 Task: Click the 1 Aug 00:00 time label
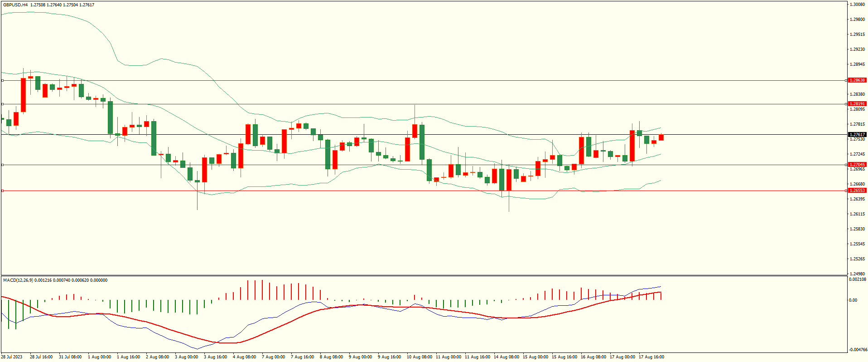[99, 357]
